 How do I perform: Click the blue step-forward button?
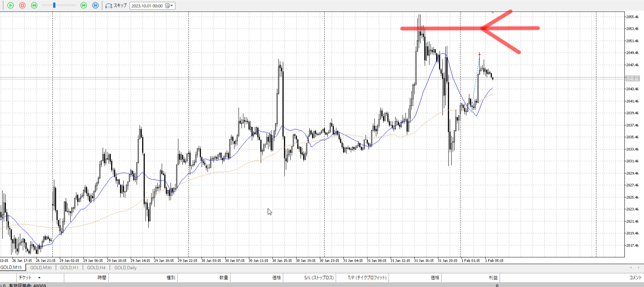pyautogui.click(x=95, y=6)
